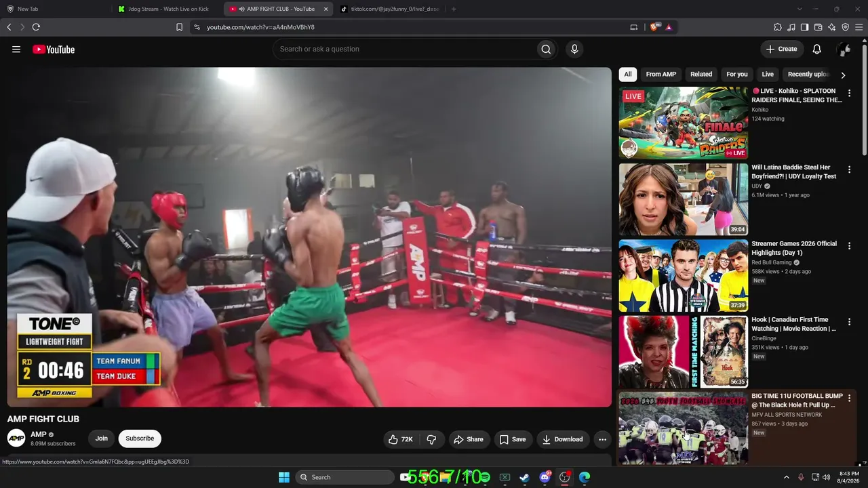Open Brave Shields lion icon

coord(654,27)
